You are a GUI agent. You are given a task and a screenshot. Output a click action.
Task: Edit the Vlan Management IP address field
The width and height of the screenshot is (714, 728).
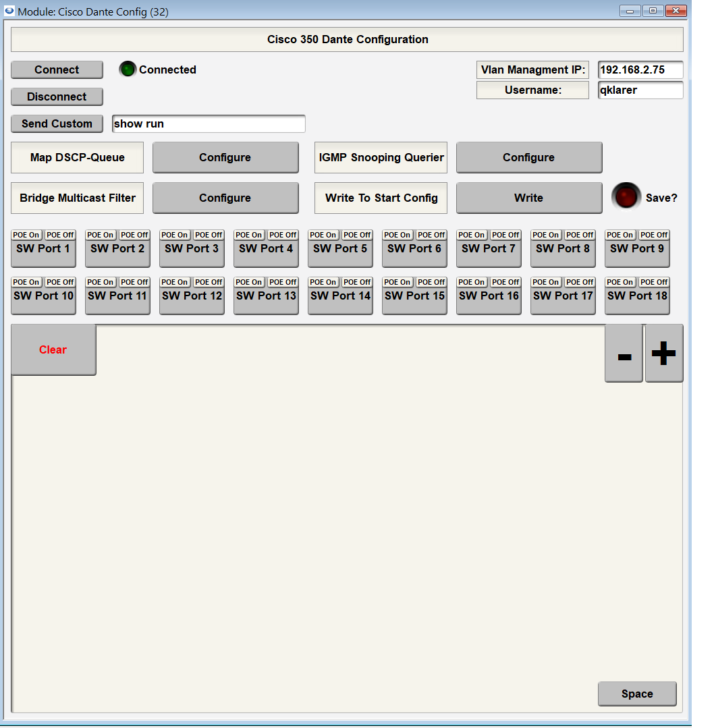(x=640, y=69)
